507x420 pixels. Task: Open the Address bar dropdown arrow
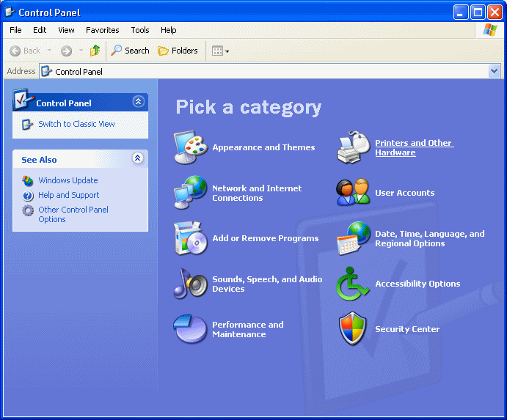[x=494, y=71]
